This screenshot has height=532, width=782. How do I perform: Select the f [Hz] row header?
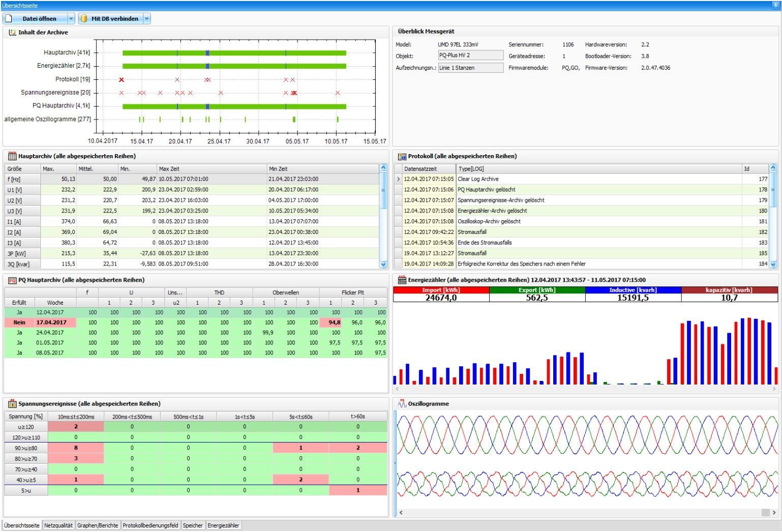click(x=22, y=179)
